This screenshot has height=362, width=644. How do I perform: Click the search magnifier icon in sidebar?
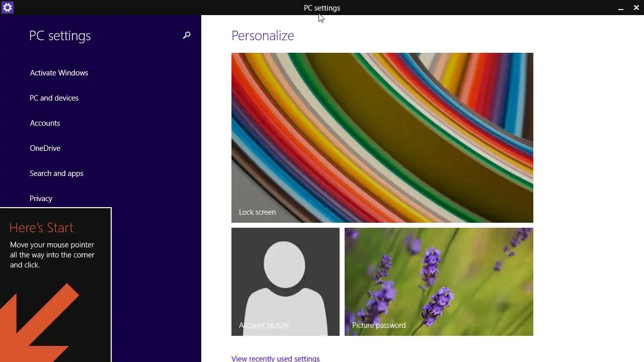click(187, 35)
